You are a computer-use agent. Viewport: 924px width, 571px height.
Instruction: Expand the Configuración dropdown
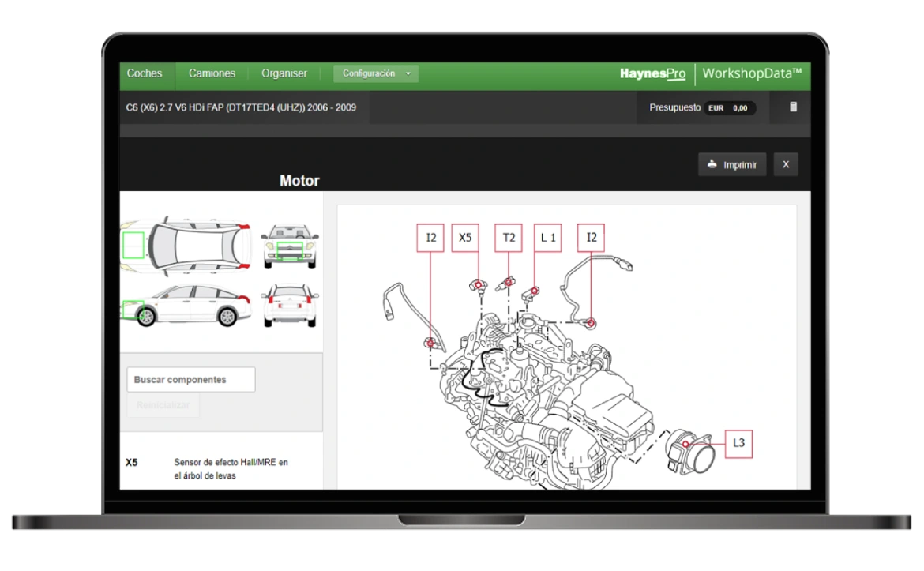[376, 73]
